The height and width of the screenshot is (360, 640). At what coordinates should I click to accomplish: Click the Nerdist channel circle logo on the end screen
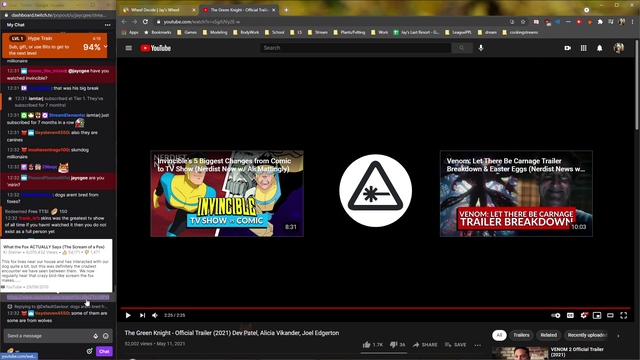376,191
